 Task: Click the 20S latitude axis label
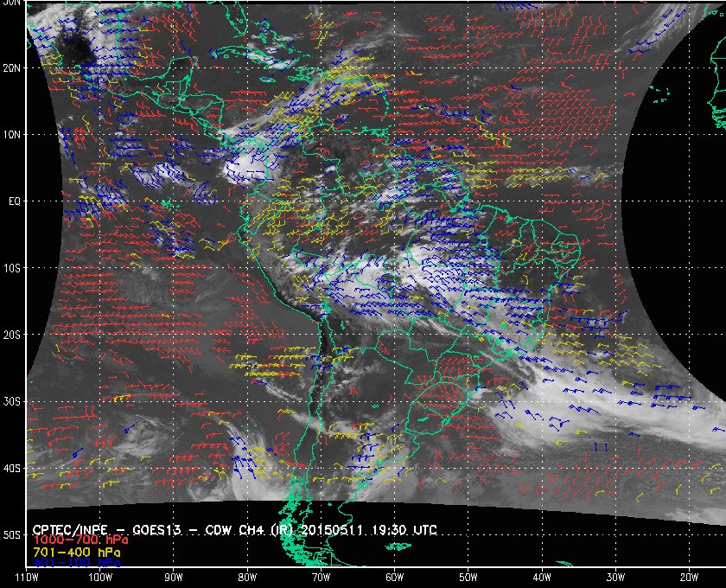tap(11, 335)
